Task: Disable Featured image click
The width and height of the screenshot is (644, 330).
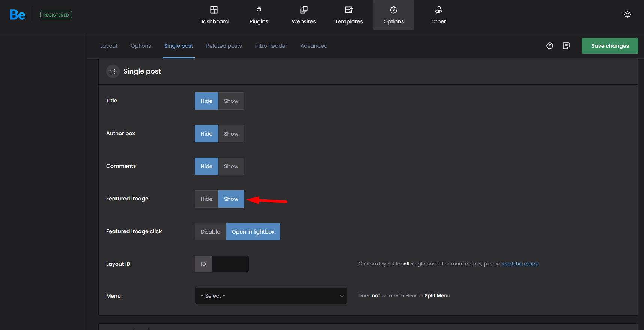Action: (211, 232)
